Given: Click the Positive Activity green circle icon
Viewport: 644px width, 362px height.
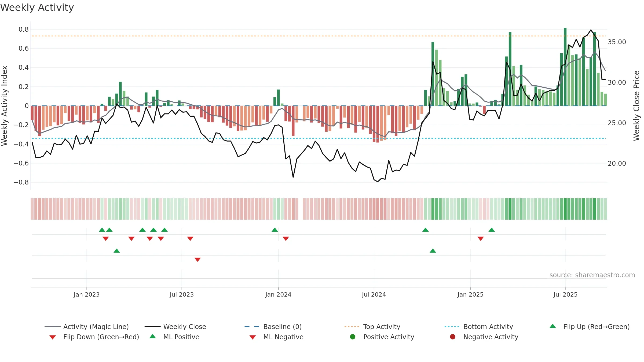Looking at the screenshot, I should coord(353,337).
